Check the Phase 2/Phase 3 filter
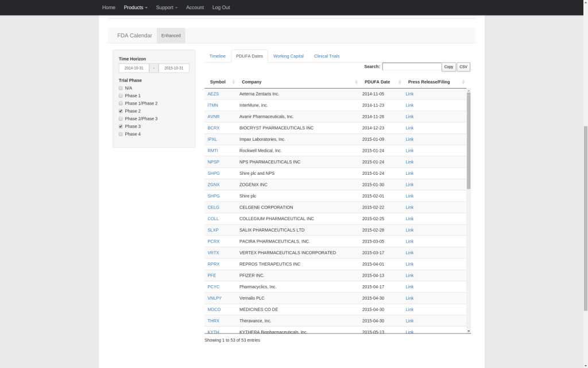 [x=121, y=118]
